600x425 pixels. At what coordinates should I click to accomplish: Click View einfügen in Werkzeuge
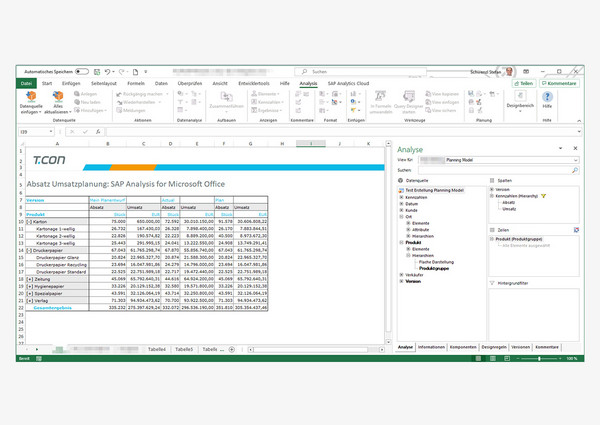pos(442,102)
